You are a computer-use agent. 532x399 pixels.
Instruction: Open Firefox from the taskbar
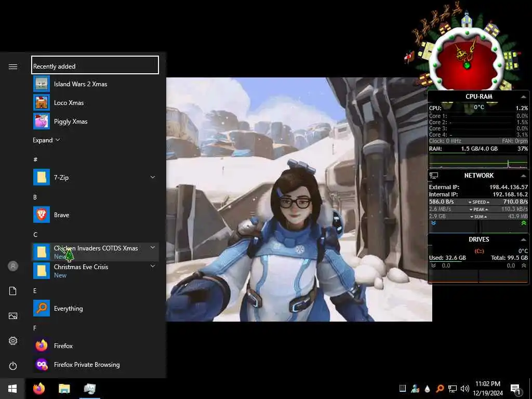[x=39, y=389]
